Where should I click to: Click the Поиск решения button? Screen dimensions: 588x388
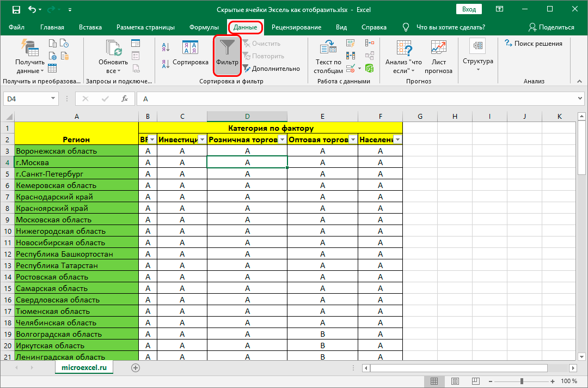533,44
